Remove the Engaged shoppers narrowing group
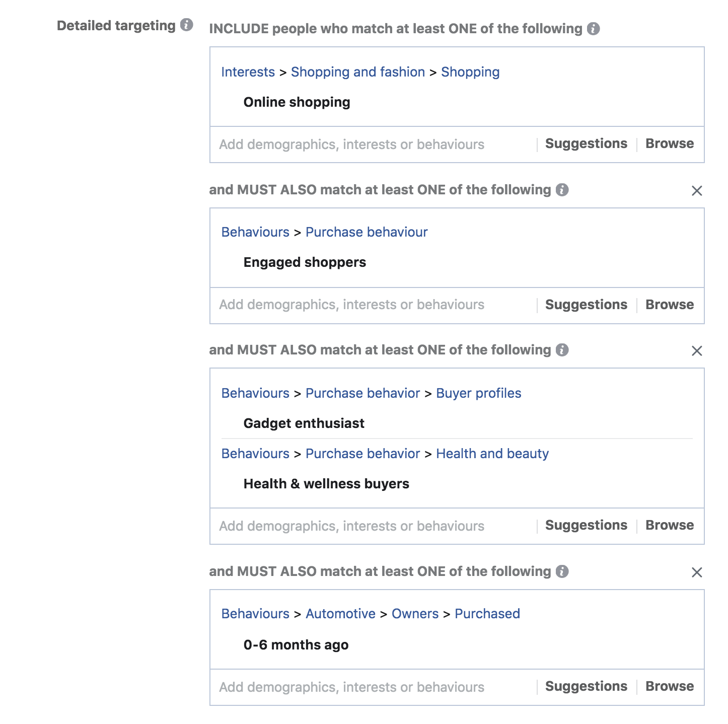The height and width of the screenshot is (724, 728). tap(697, 191)
